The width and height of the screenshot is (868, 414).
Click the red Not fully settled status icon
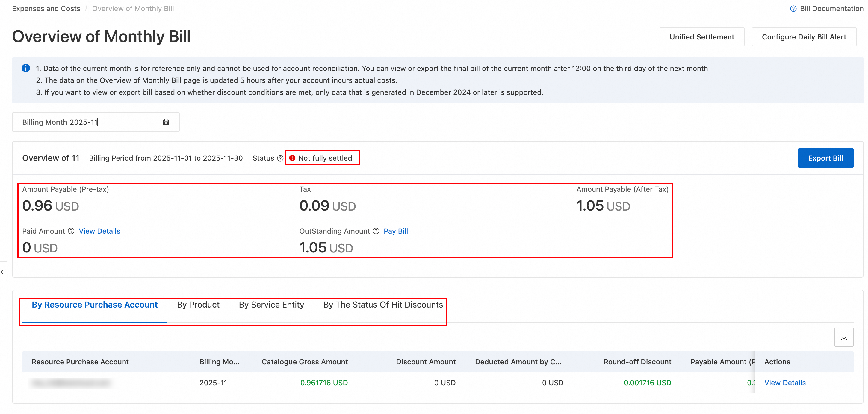[x=292, y=158]
